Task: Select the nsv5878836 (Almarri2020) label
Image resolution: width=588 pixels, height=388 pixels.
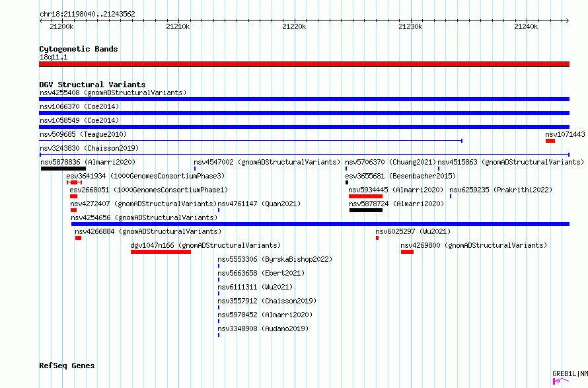Action: pos(88,162)
